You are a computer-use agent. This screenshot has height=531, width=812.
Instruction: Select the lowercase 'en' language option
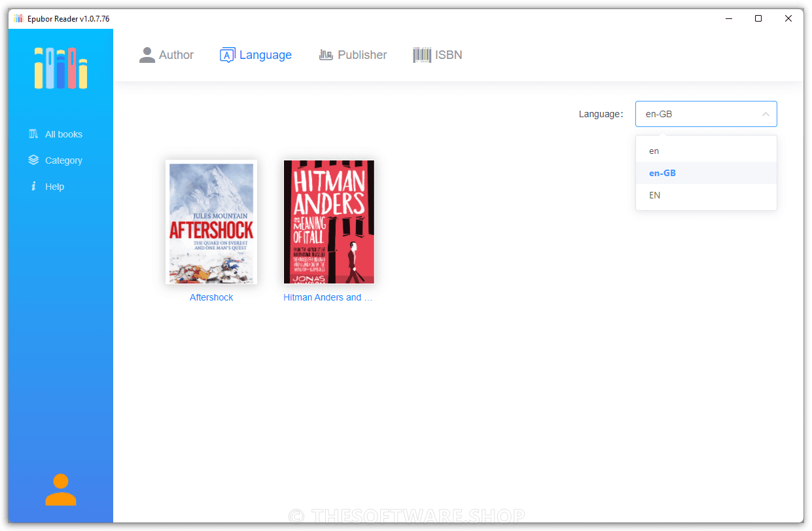pos(706,151)
